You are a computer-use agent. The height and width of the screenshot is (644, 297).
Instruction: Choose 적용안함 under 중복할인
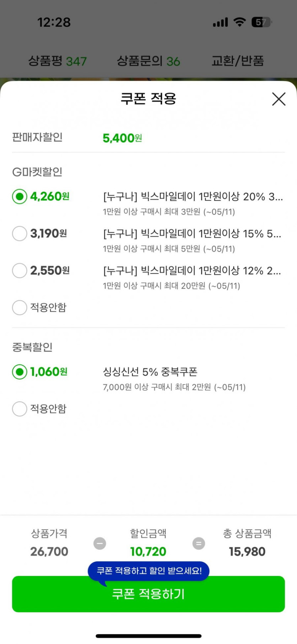click(20, 409)
